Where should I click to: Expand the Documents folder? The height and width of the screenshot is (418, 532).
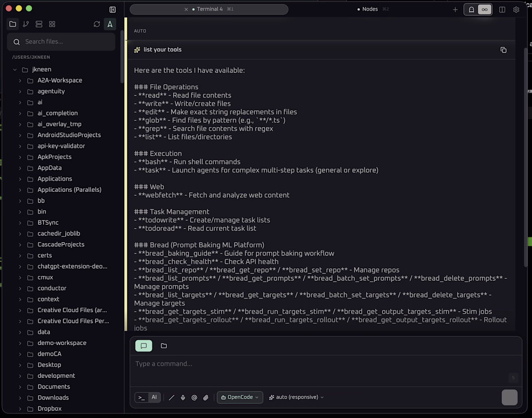click(20, 387)
